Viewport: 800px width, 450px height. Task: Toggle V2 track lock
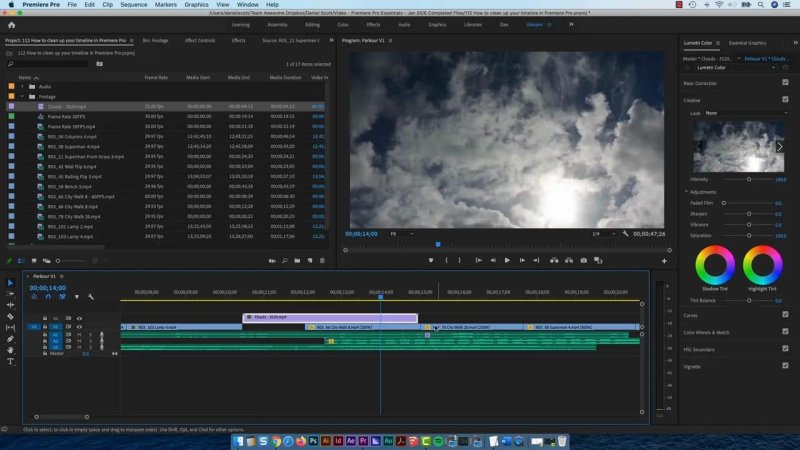click(x=45, y=318)
